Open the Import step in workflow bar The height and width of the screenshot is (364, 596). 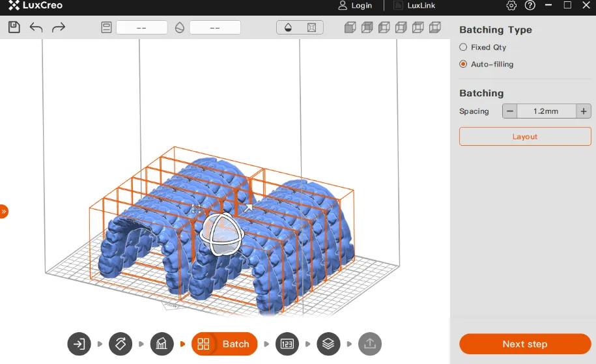[79, 344]
